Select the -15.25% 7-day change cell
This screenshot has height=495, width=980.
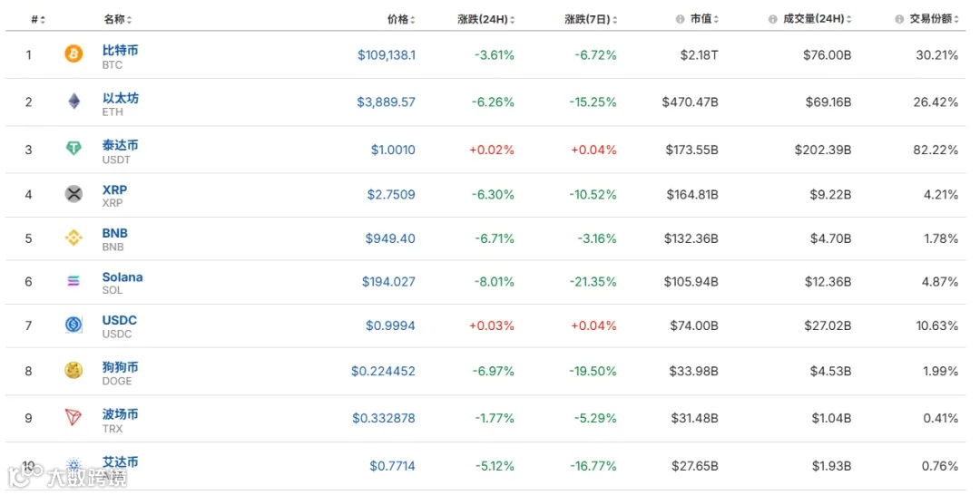[593, 102]
